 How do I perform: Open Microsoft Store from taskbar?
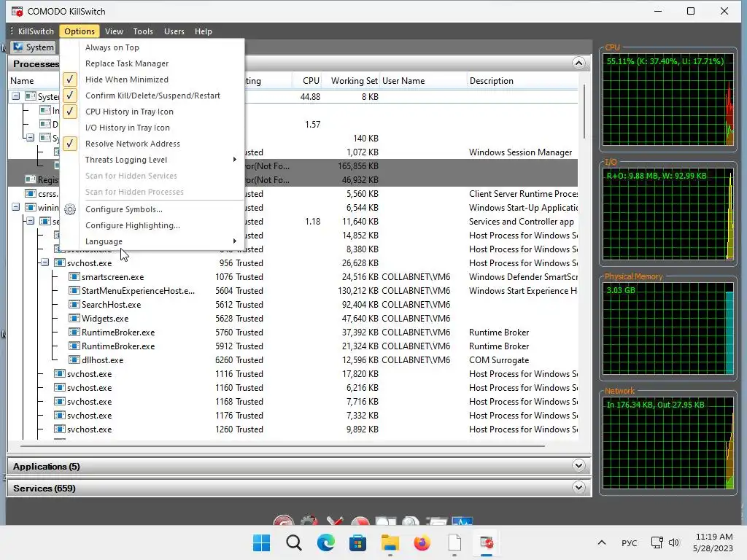[x=357, y=542]
